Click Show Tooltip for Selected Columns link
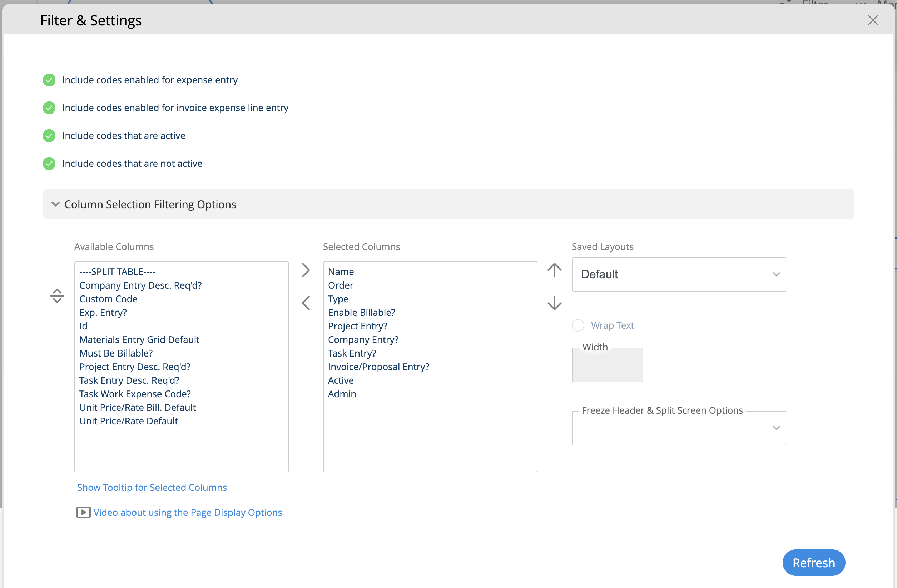 coord(152,487)
